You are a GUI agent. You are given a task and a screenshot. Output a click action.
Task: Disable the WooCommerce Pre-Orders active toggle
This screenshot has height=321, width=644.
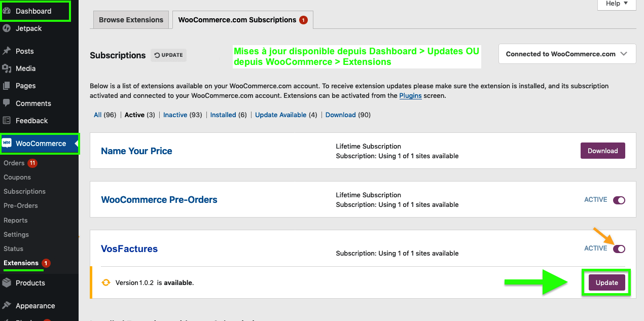pyautogui.click(x=619, y=200)
